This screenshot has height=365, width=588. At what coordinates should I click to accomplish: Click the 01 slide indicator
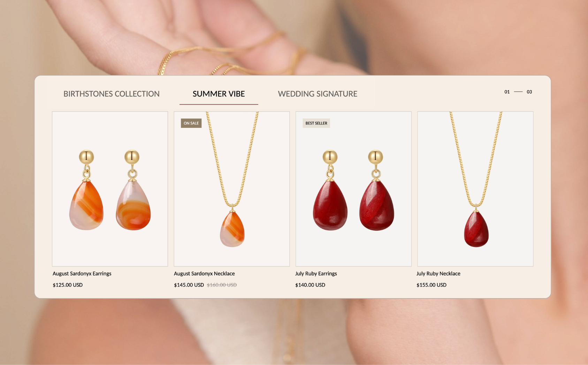coord(507,92)
